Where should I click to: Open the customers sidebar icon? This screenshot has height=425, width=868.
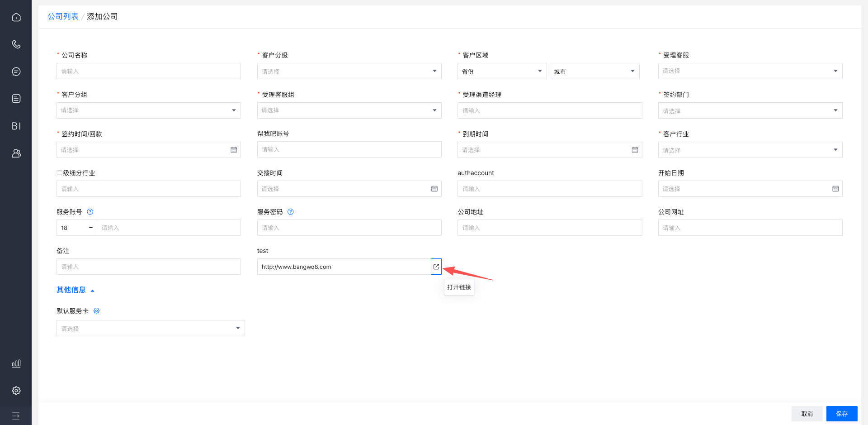16,153
